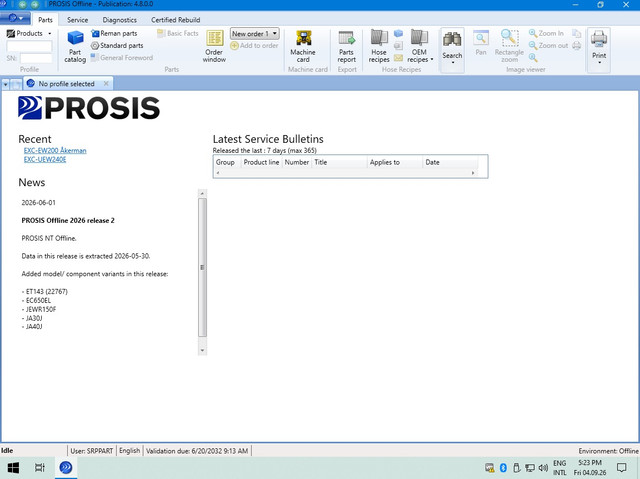Click Basic Facts button
This screenshot has width=640, height=479.
178,33
